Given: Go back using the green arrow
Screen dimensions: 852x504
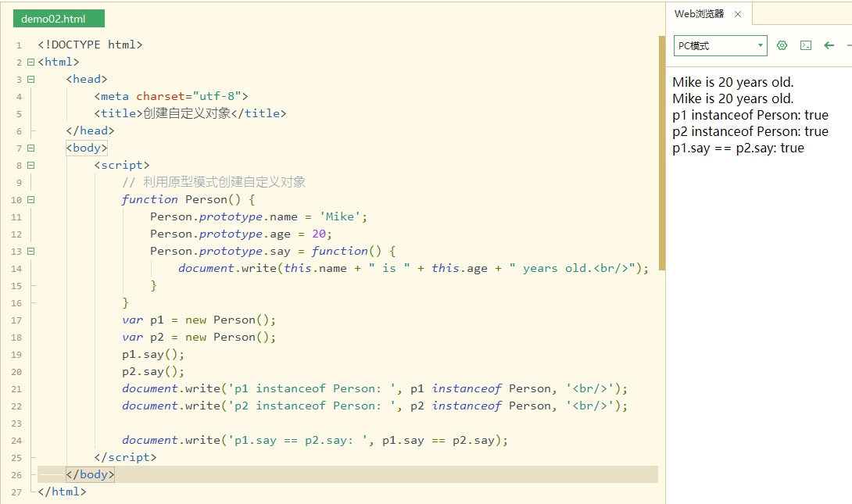Looking at the screenshot, I should [829, 45].
